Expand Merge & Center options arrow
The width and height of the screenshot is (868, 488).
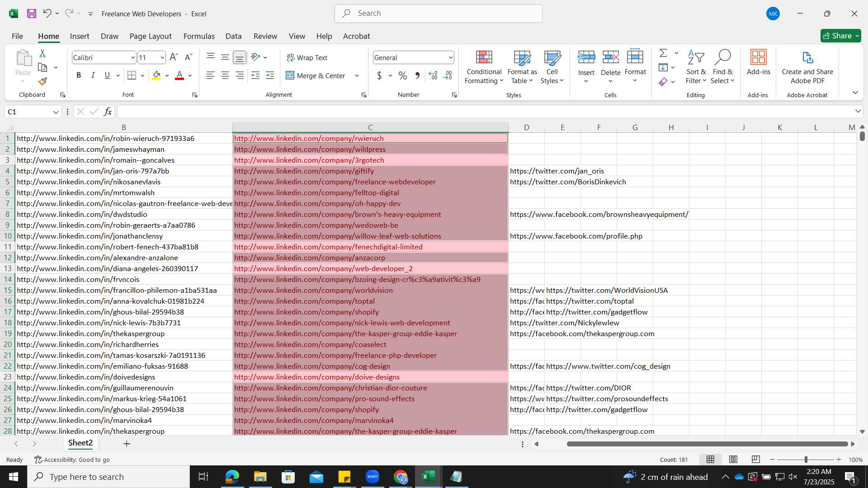pos(357,75)
